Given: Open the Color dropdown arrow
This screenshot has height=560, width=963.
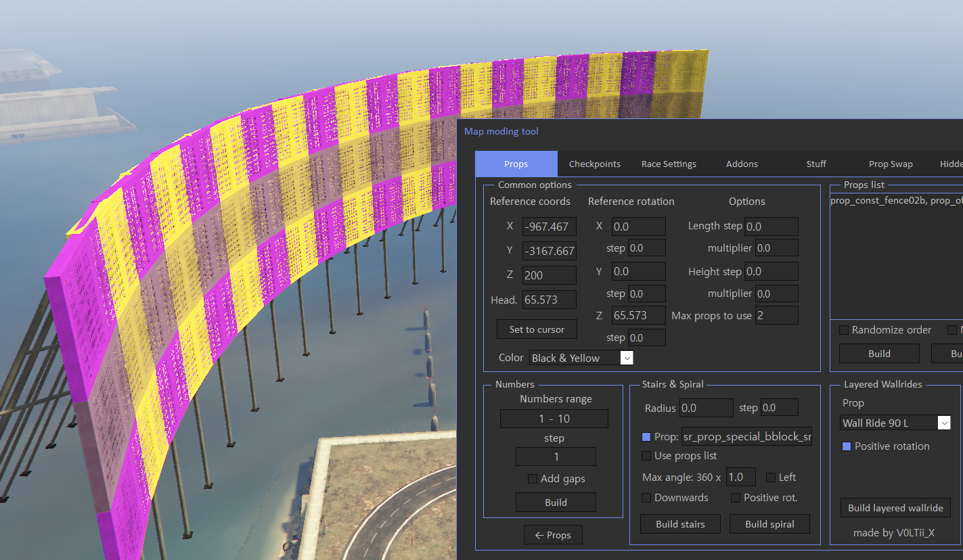Looking at the screenshot, I should tap(627, 358).
